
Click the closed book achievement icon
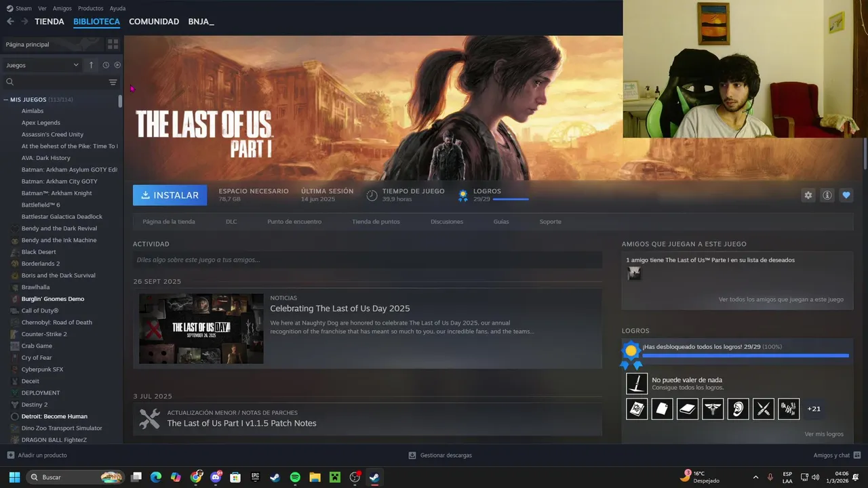(688, 409)
